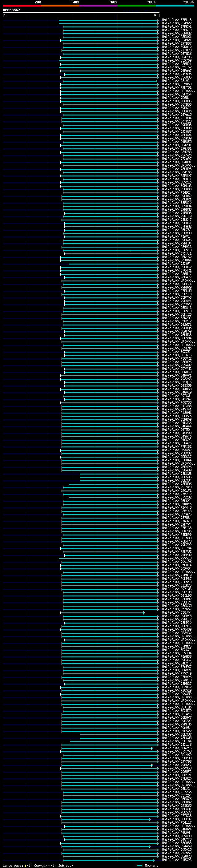Click the label UniRef100_P08735

click(176, 402)
